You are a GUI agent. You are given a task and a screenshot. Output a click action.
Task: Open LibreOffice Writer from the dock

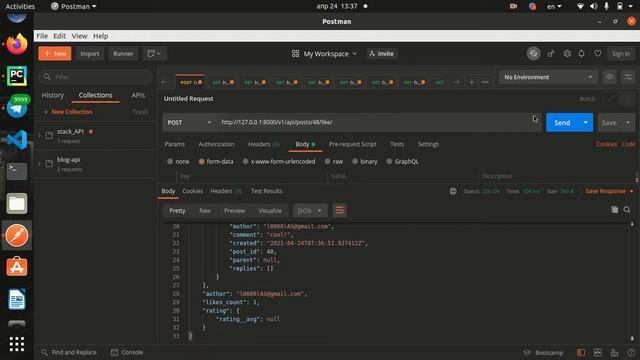click(x=17, y=299)
